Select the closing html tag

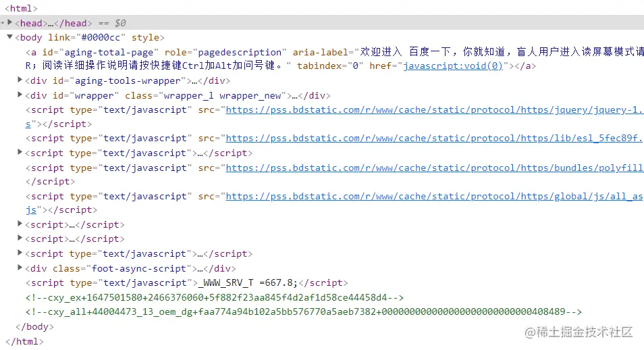pos(24,341)
